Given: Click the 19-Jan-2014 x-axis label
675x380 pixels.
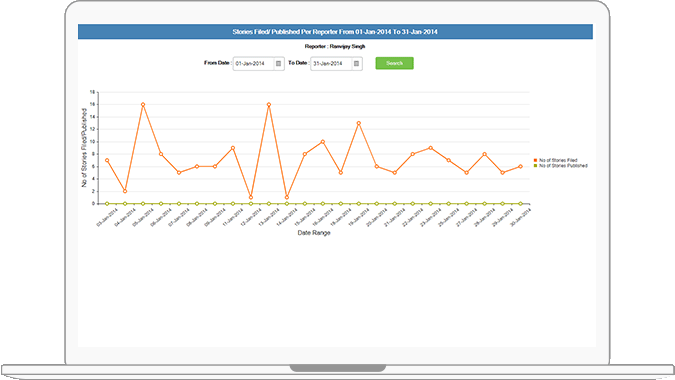Looking at the screenshot, I should tap(359, 218).
